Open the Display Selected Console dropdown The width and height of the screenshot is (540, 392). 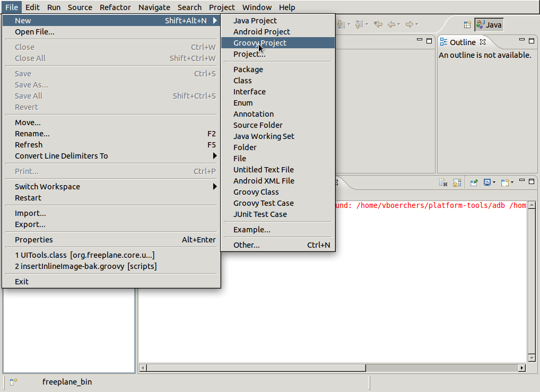pos(494,182)
